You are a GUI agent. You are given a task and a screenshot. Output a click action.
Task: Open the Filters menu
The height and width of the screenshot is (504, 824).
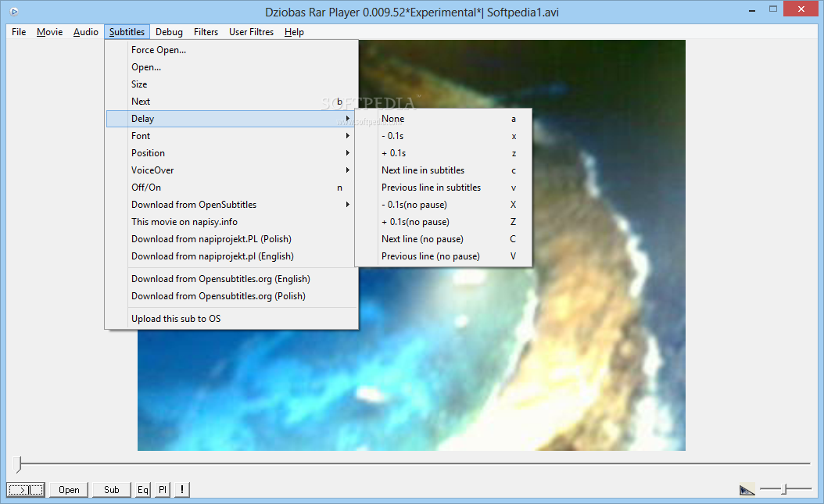(206, 32)
